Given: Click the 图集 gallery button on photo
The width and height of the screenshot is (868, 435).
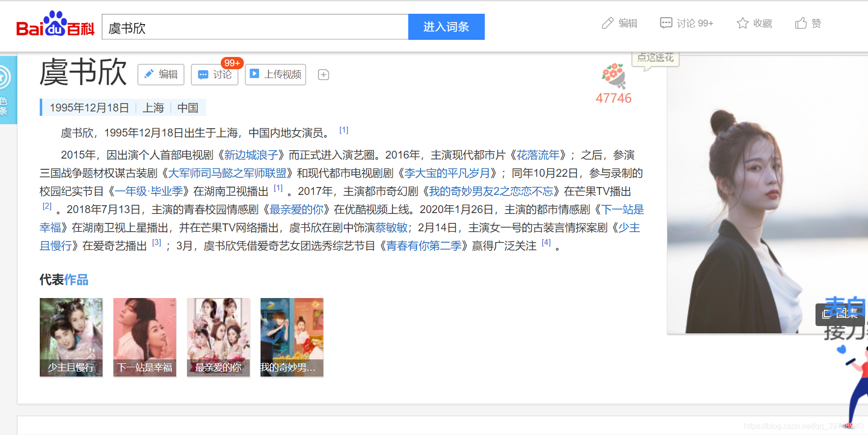Looking at the screenshot, I should point(841,314).
